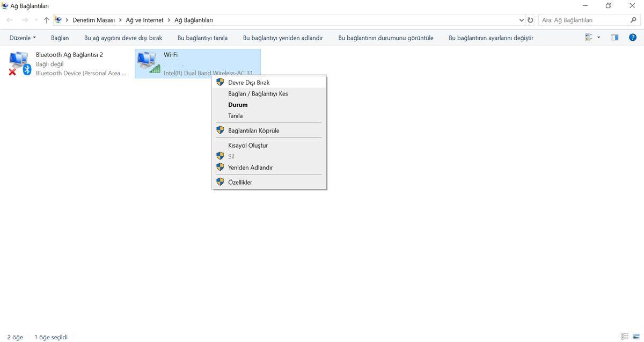Image resolution: width=644 pixels, height=342 pixels.
Task: Click Bu bağlantıyı tanıla toolbar button
Action: coord(202,38)
